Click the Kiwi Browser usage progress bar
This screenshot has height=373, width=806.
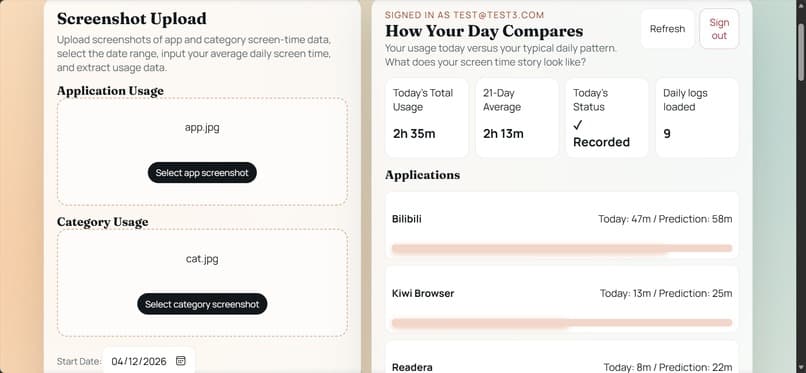click(562, 323)
